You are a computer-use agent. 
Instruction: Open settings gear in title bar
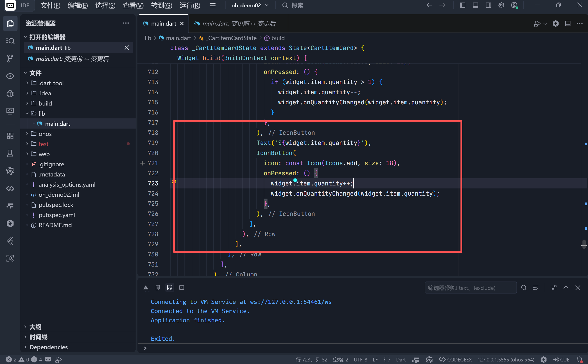click(501, 5)
